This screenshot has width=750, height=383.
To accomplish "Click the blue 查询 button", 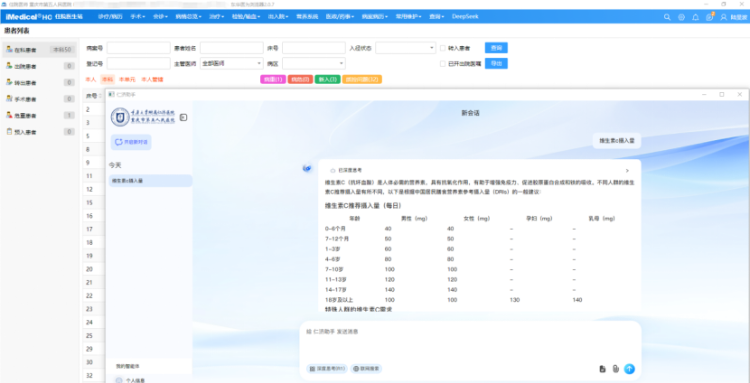I will pos(496,48).
